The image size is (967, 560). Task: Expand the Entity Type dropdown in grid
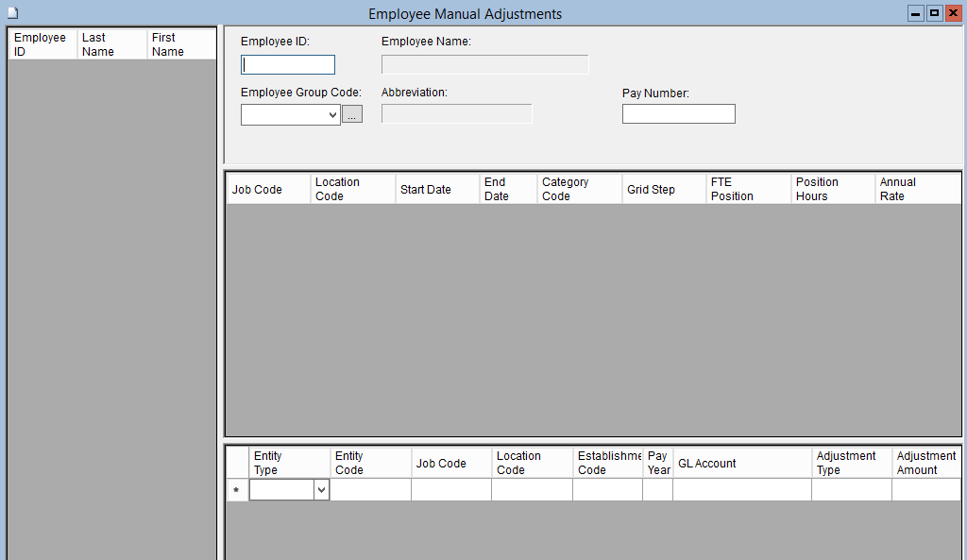point(321,490)
